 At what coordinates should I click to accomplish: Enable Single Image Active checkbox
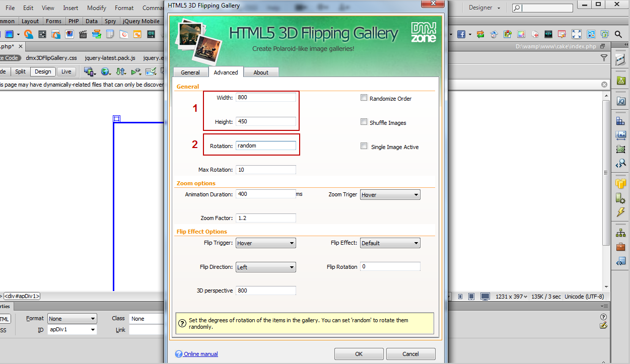[x=364, y=147]
